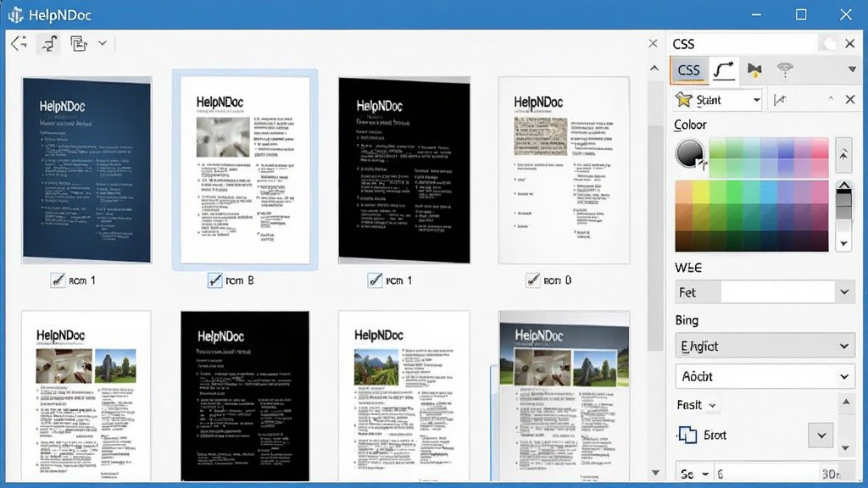Click the axis chart icon next to Staint
This screenshot has height=488, width=868.
pos(780,100)
